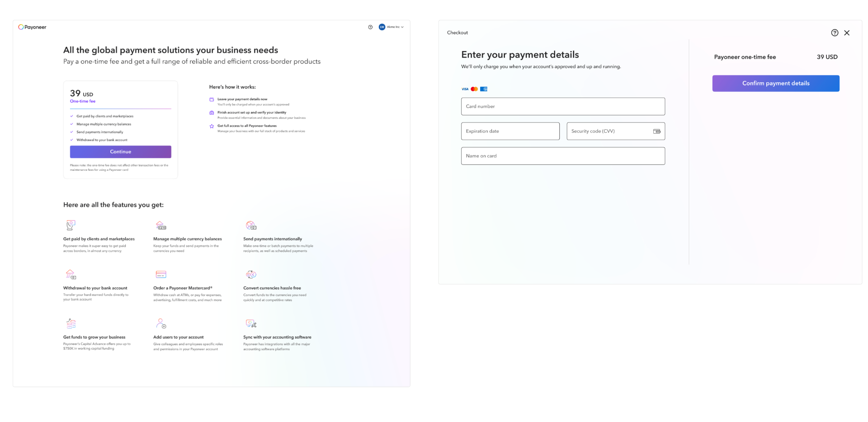Click the icon above the 'Get paid by clients and marketplaces' feature

pos(71,225)
